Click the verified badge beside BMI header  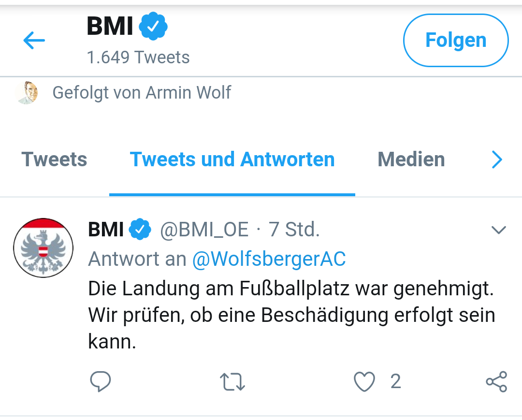click(x=153, y=26)
